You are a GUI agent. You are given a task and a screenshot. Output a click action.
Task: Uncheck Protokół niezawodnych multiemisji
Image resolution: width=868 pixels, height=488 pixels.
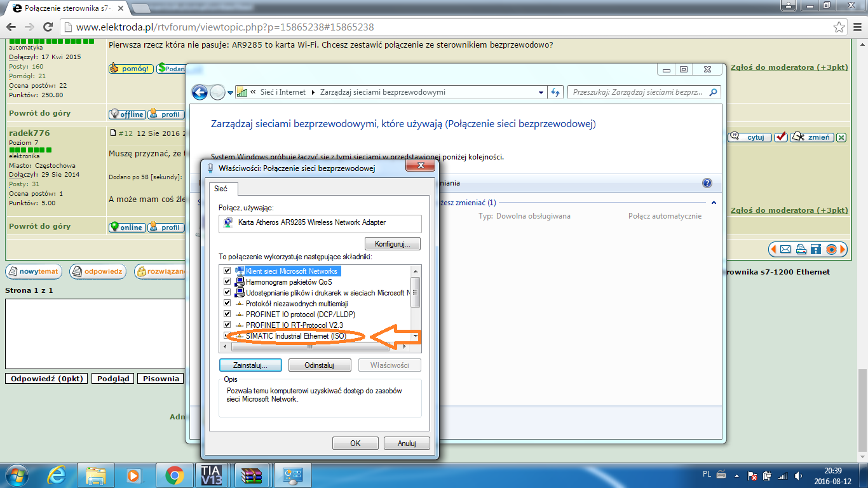227,304
